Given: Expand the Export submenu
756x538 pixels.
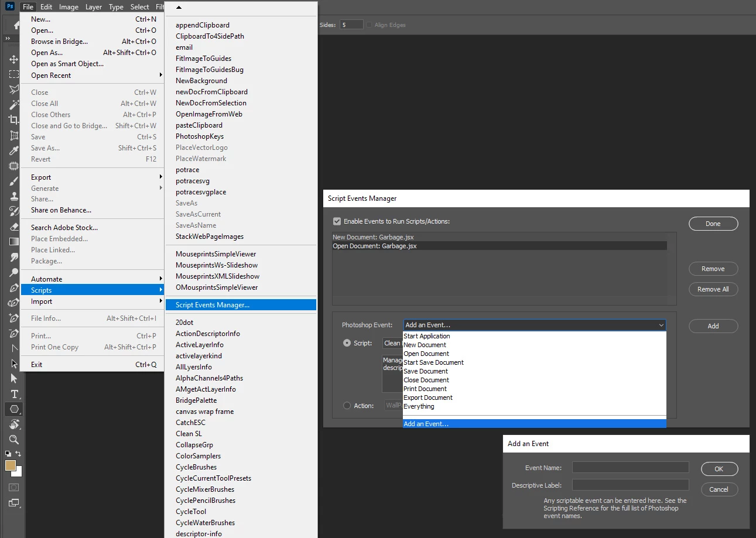Looking at the screenshot, I should (x=93, y=177).
